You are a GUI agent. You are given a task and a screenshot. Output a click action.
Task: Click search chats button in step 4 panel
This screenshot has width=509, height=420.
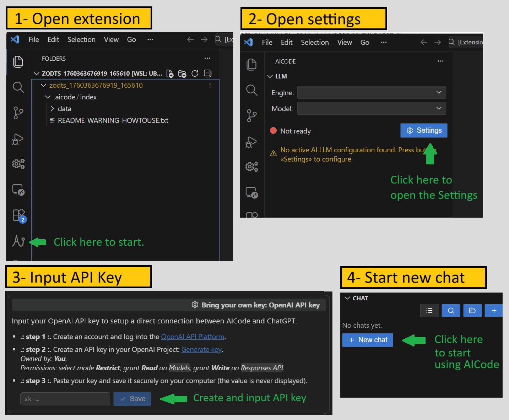451,311
